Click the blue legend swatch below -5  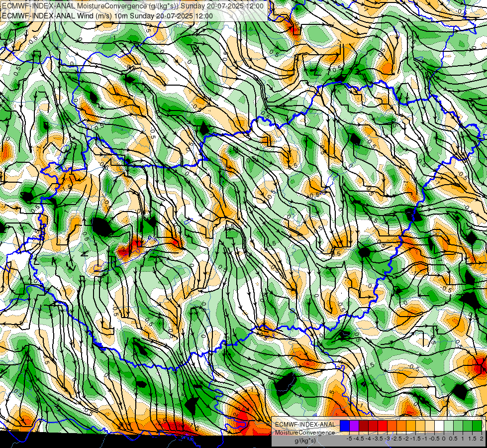pyautogui.click(x=345, y=426)
